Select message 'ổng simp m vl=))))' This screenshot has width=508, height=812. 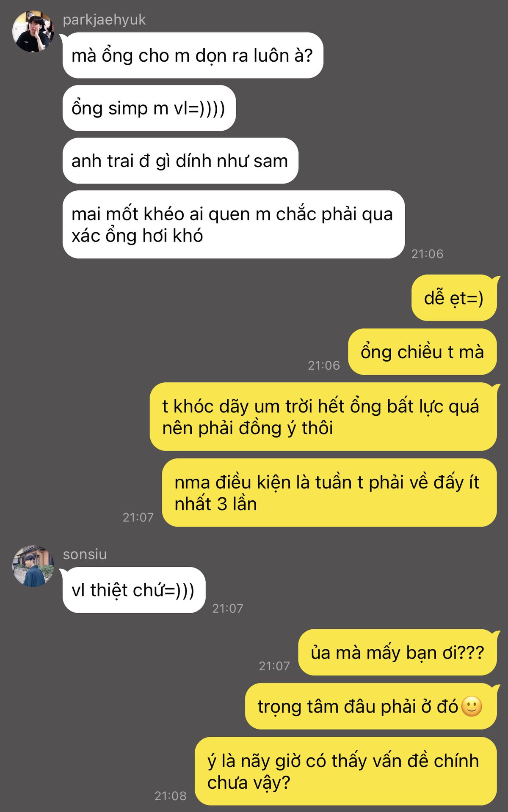pos(149,108)
